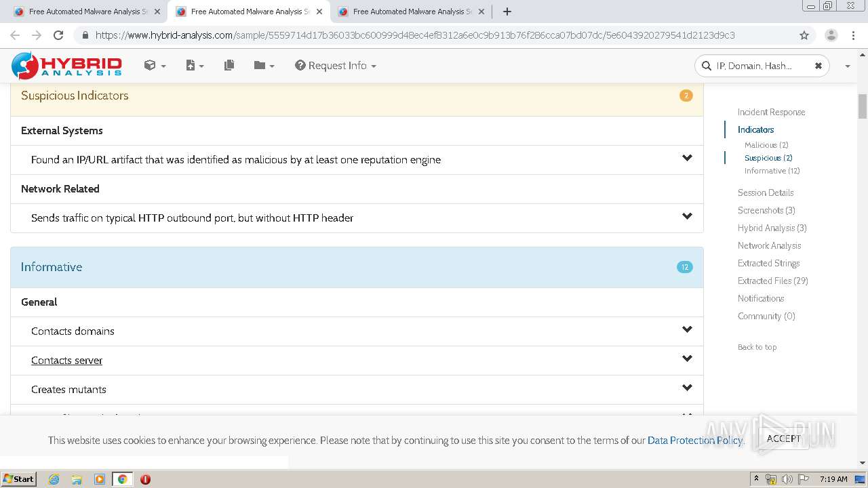Reload the page with refresh icon
The image size is (868, 488).
58,35
